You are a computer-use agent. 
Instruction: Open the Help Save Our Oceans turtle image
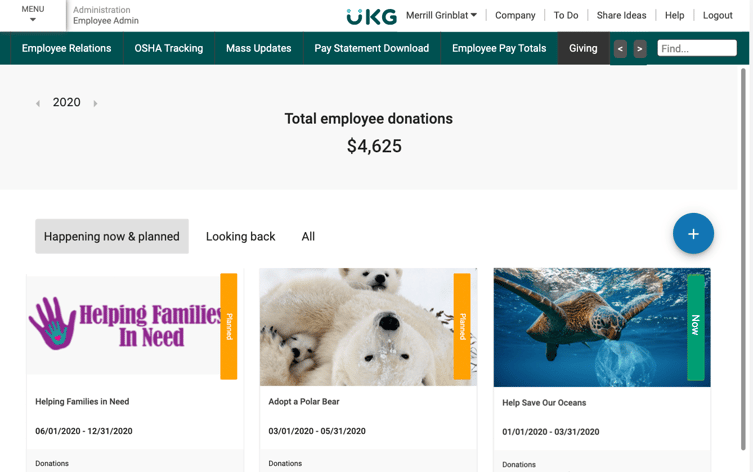coord(602,327)
